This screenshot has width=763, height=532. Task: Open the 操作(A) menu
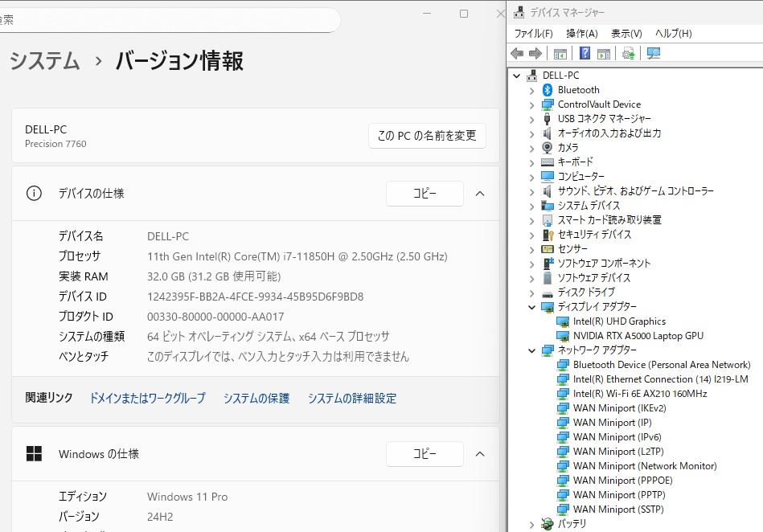(582, 33)
